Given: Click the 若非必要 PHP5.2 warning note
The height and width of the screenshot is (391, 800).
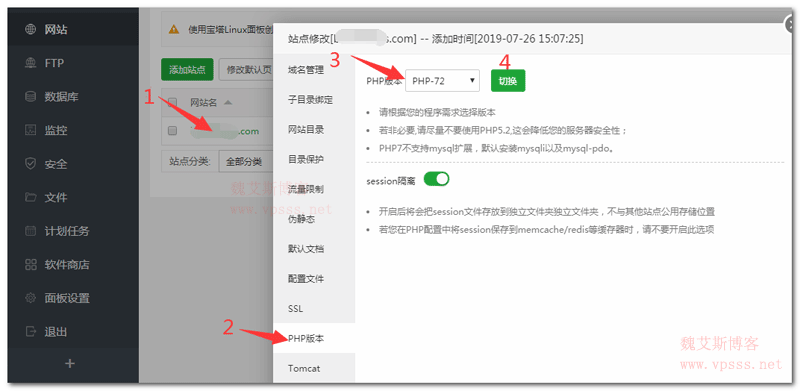Looking at the screenshot, I should point(503,131).
